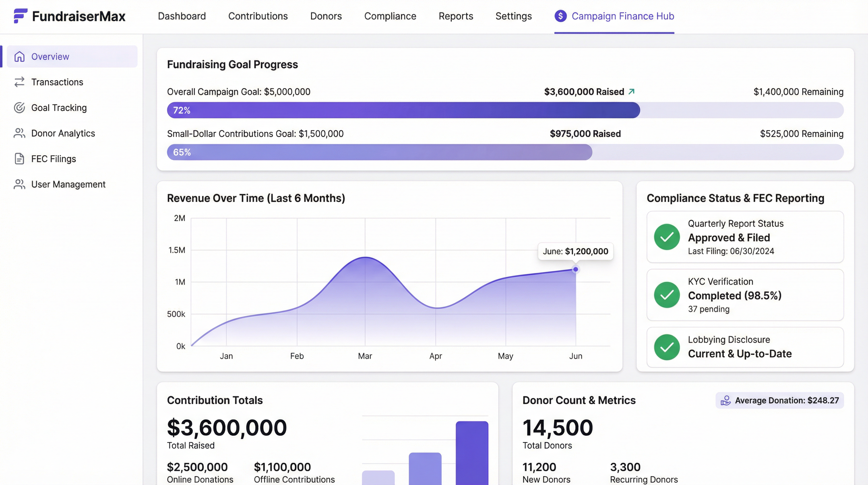Screen dimensions: 868x485
Task: Open Goal Tracking via its target icon
Action: [x=19, y=108]
